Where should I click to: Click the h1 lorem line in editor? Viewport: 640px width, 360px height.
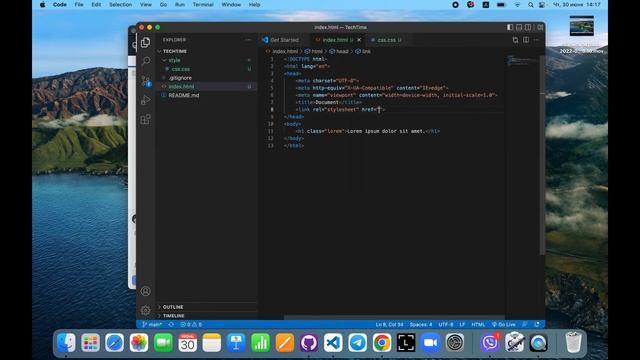(x=368, y=131)
